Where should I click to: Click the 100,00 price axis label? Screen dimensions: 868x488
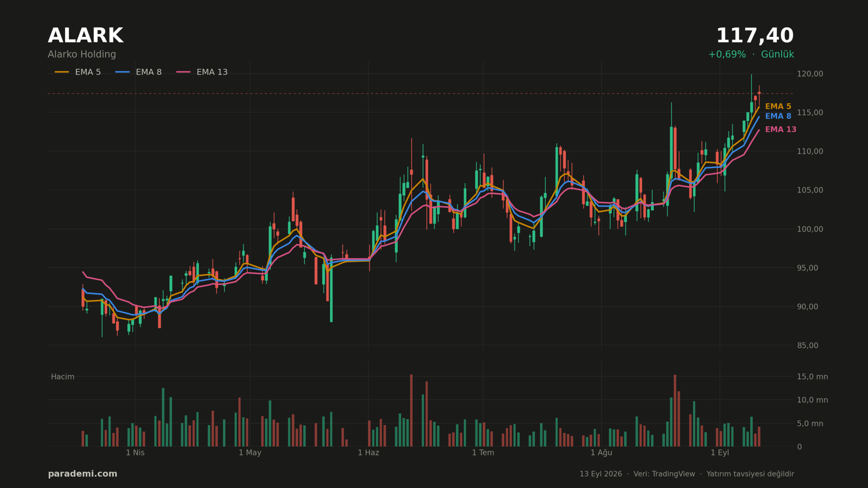[810, 229]
